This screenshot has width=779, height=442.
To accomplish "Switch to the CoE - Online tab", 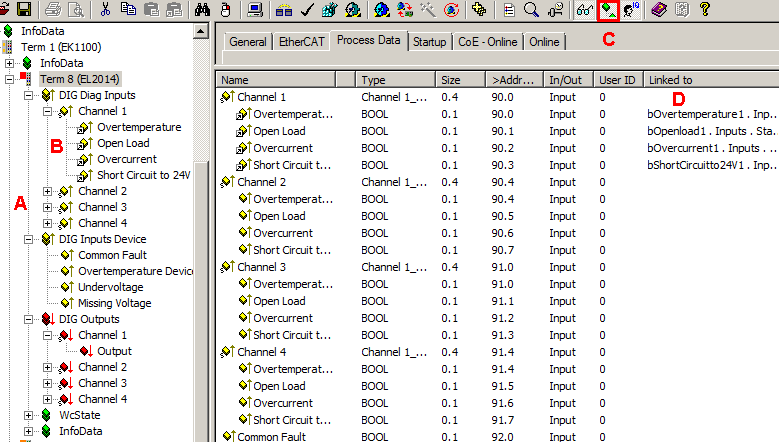I will tap(487, 42).
